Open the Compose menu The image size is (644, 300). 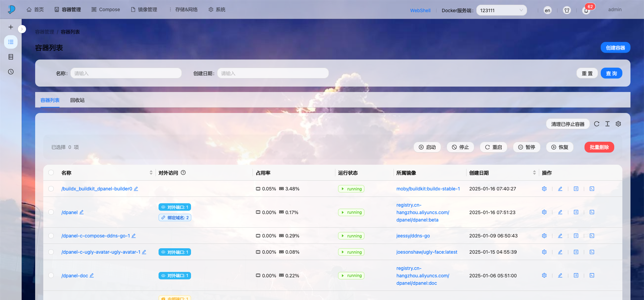[106, 9]
